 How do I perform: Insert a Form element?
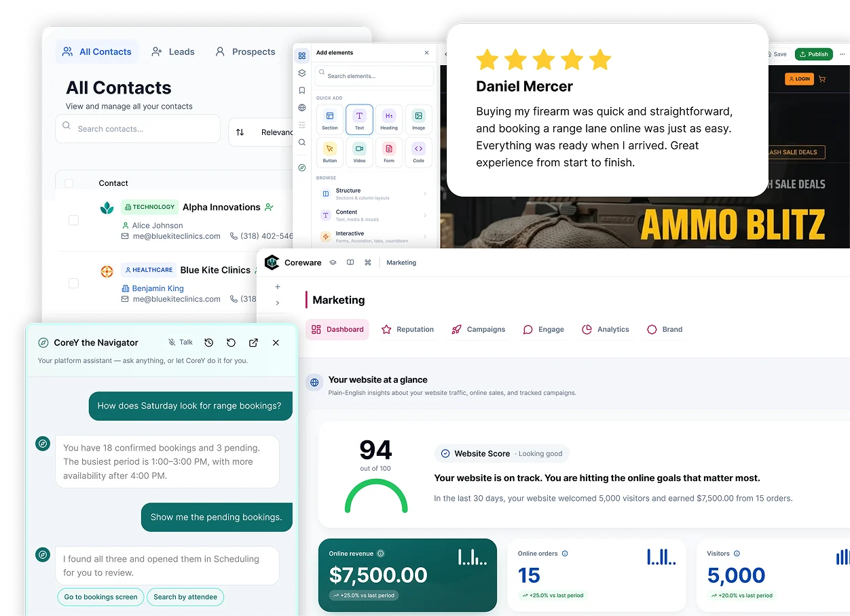click(x=389, y=152)
